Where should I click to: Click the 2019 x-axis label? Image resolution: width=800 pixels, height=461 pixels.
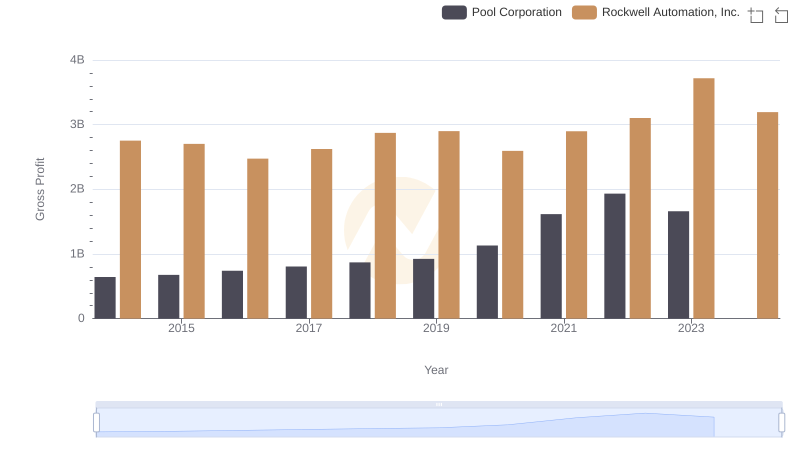click(x=436, y=328)
